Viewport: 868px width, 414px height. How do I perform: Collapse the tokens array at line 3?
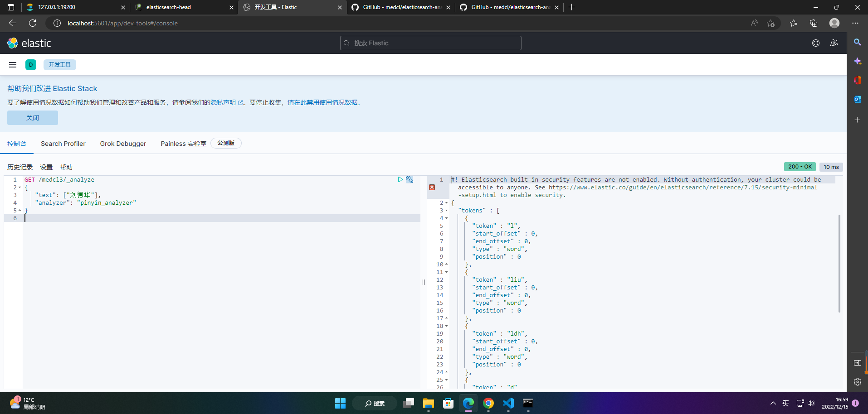point(446,211)
